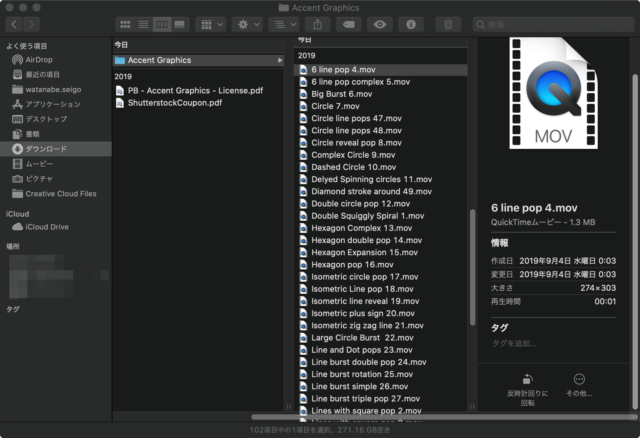Open the group-by grid dropdown
The width and height of the screenshot is (640, 438).
pyautogui.click(x=211, y=24)
